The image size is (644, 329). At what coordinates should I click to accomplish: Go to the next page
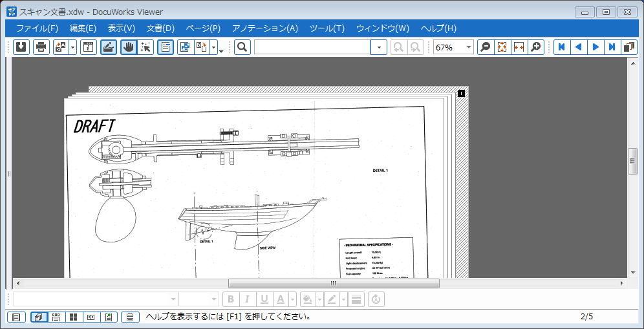pos(596,47)
